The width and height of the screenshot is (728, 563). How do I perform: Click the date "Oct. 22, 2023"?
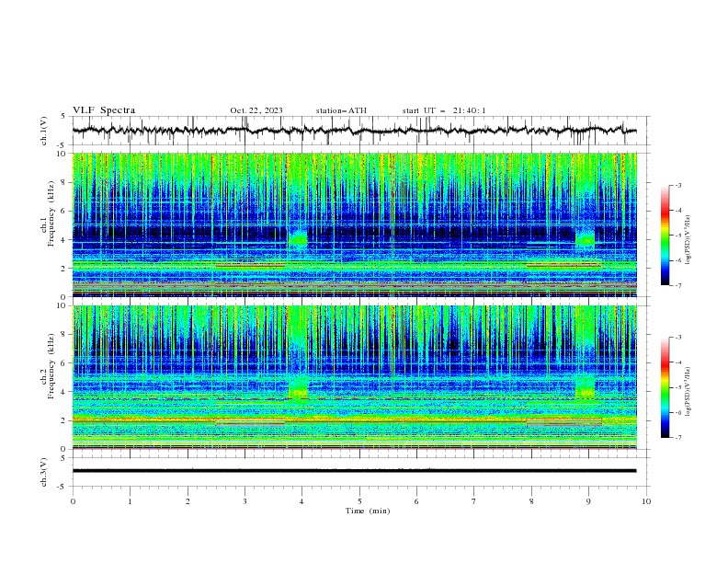point(256,110)
